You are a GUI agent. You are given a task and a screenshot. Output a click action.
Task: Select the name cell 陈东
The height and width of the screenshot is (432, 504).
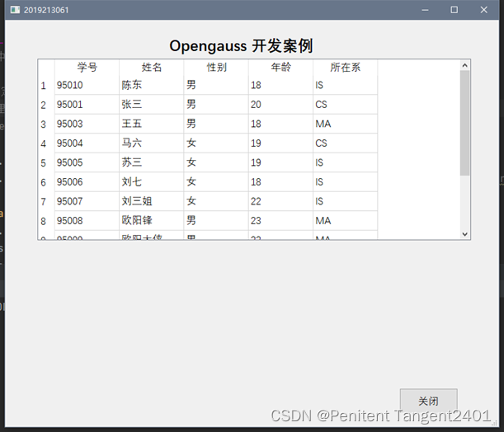pyautogui.click(x=152, y=85)
